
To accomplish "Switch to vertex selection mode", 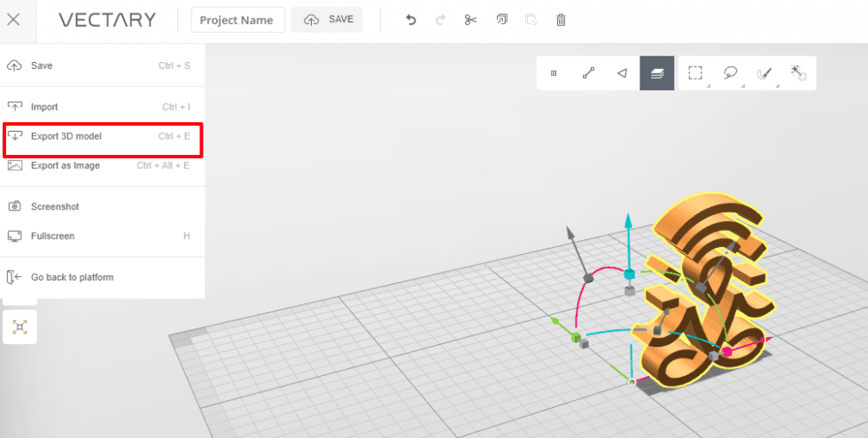I will [554, 73].
